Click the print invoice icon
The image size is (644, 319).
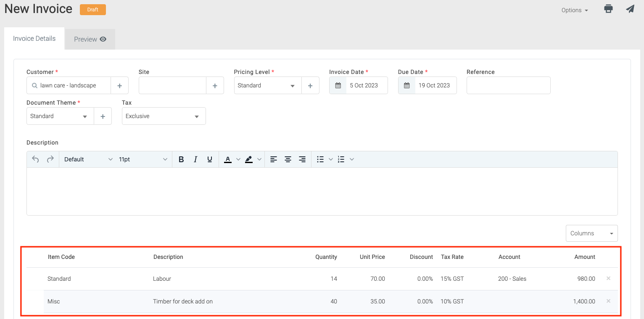608,9
